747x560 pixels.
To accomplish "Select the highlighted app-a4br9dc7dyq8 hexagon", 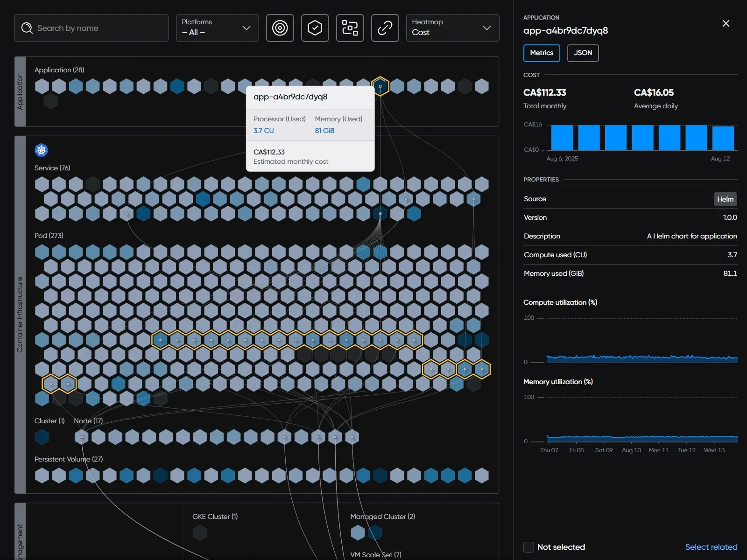I will coord(380,86).
